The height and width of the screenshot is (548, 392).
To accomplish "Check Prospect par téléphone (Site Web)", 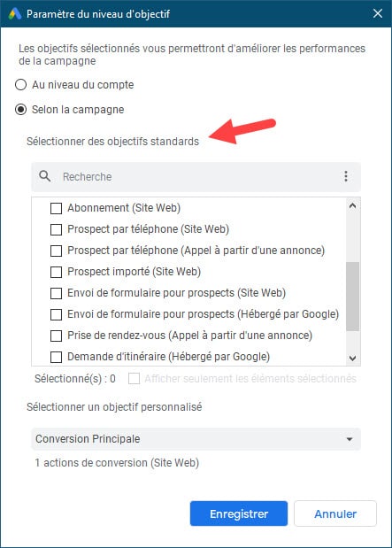I will tap(57, 229).
